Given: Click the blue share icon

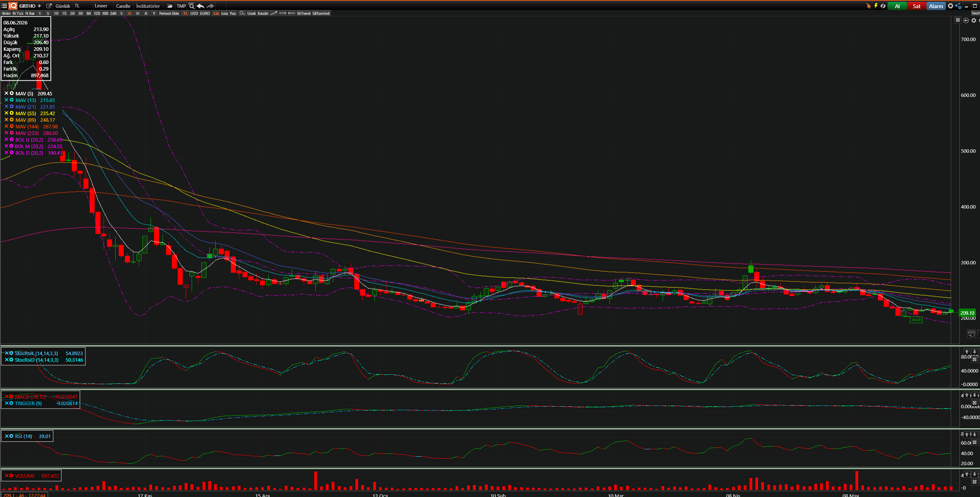Looking at the screenshot, I should pyautogui.click(x=958, y=6).
